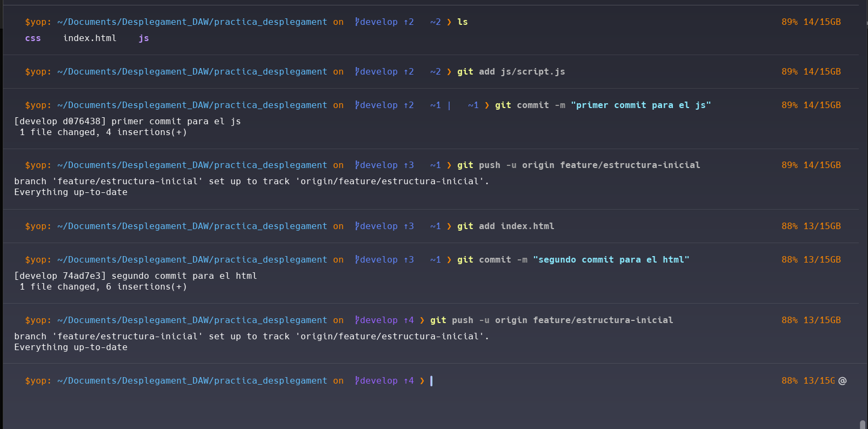Click the 89% 14/15GB memory indicator on ls line

pyautogui.click(x=811, y=22)
